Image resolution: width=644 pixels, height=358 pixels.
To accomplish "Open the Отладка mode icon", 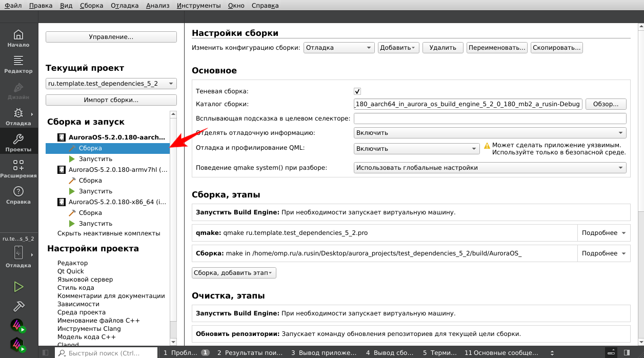I will pos(18,115).
